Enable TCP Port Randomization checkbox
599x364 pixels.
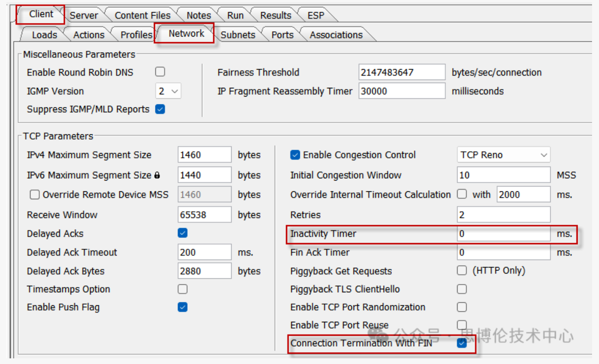click(462, 307)
